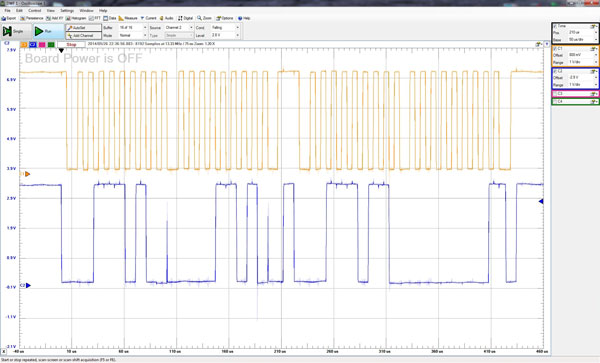Open the Window menu

(x=86, y=10)
